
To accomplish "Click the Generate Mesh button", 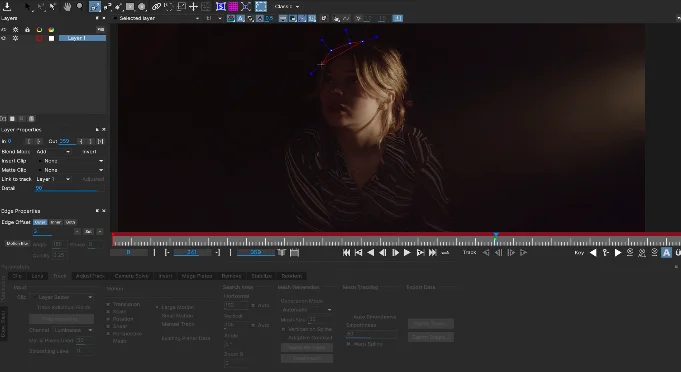I will [x=307, y=348].
